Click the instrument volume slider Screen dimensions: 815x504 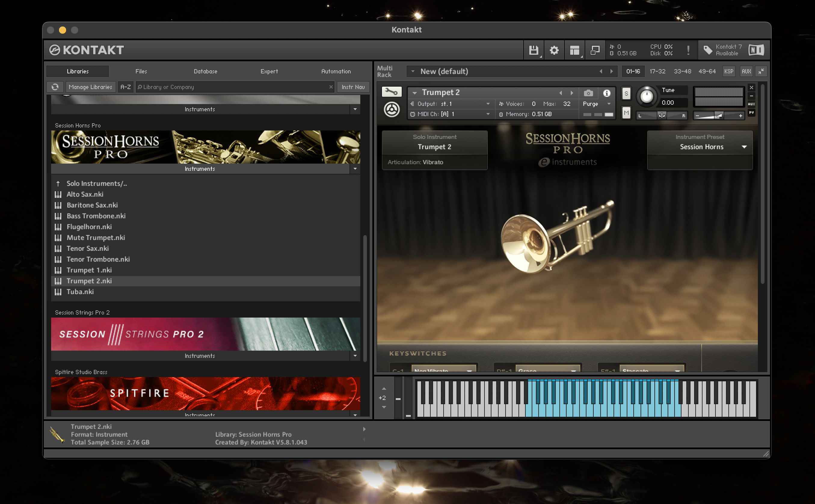pos(719,115)
